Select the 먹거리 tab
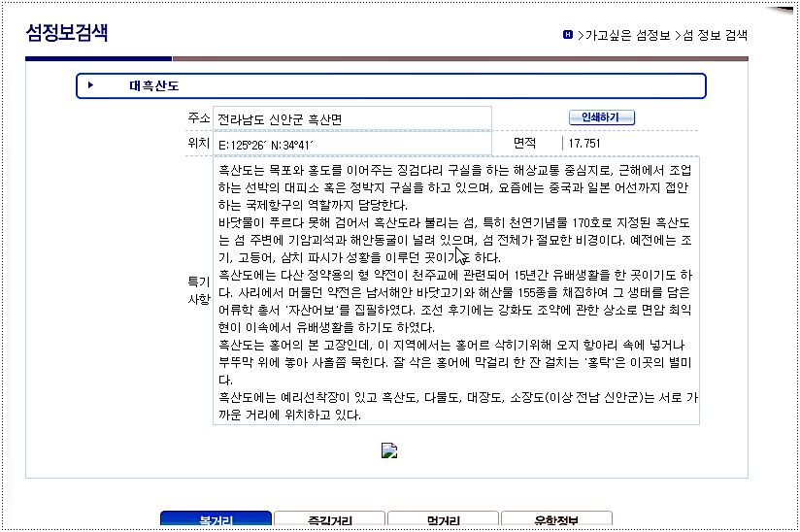The image size is (800, 532). (x=443, y=518)
